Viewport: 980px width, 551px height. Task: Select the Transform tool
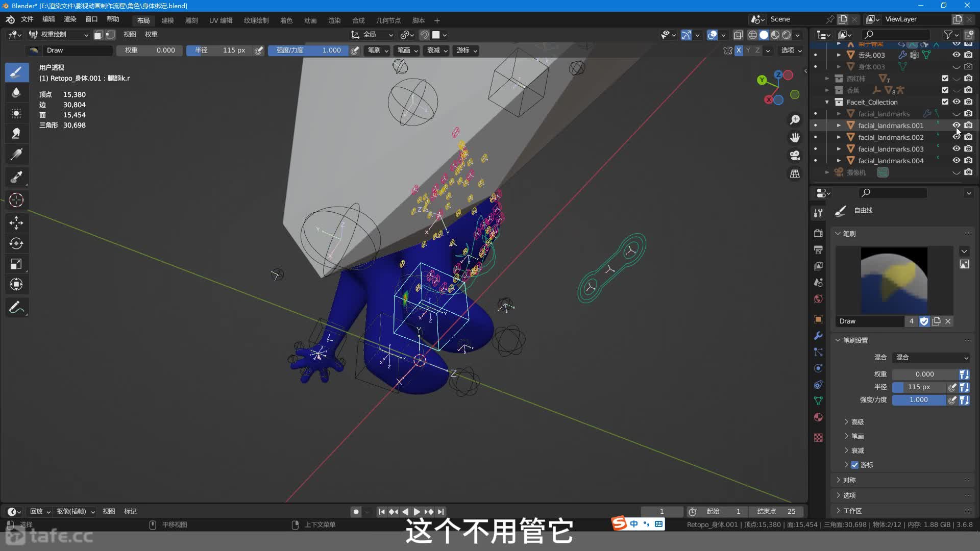click(x=16, y=284)
